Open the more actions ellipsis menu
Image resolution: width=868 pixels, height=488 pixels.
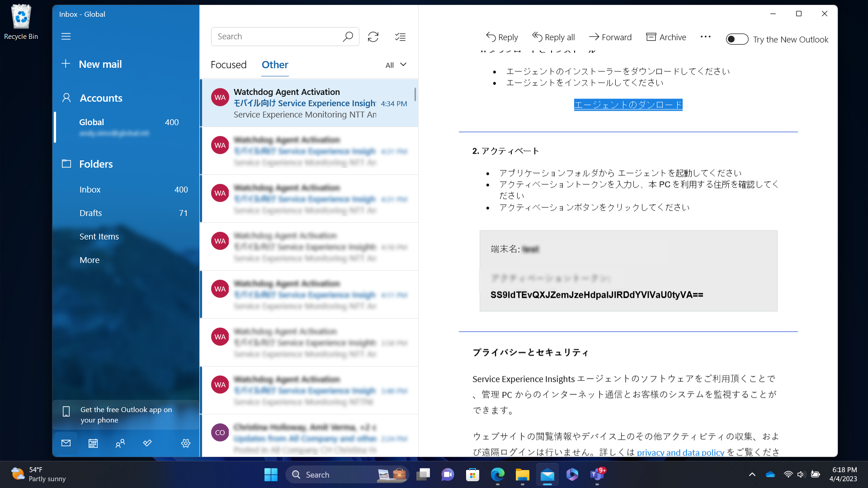coord(705,37)
